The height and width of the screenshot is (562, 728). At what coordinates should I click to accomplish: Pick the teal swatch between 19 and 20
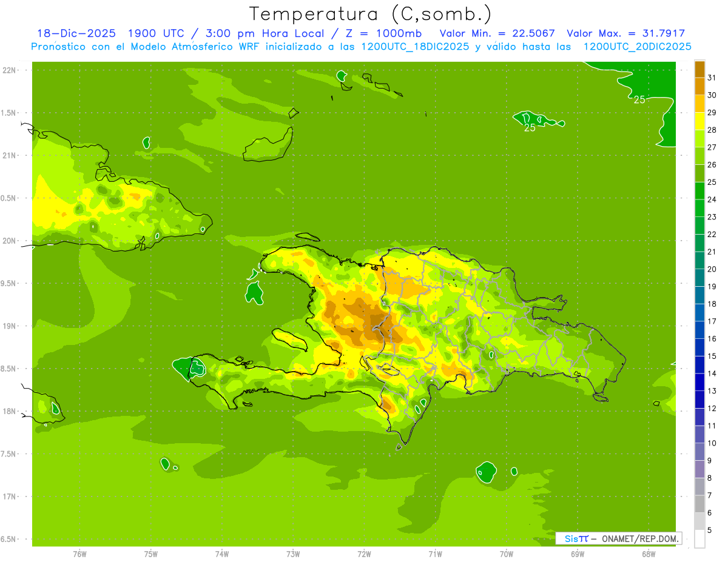tap(699, 277)
